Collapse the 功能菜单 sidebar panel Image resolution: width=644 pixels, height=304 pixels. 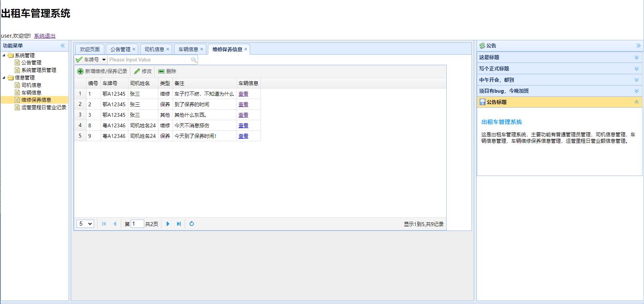point(63,46)
